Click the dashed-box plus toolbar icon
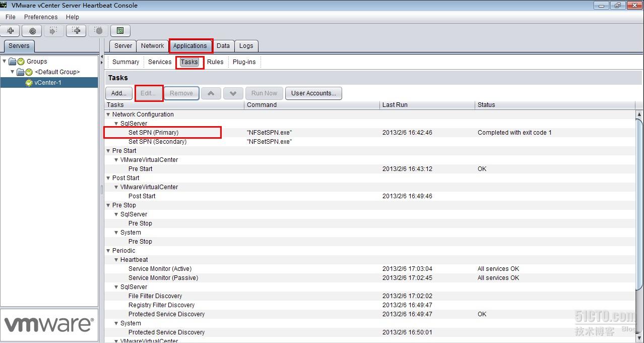The width and height of the screenshot is (644, 343). pyautogui.click(x=77, y=31)
